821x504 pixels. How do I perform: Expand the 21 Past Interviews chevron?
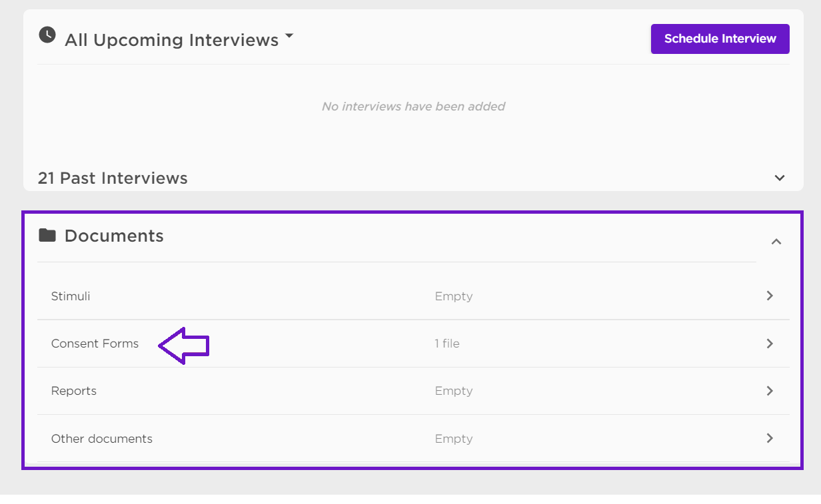coord(780,178)
